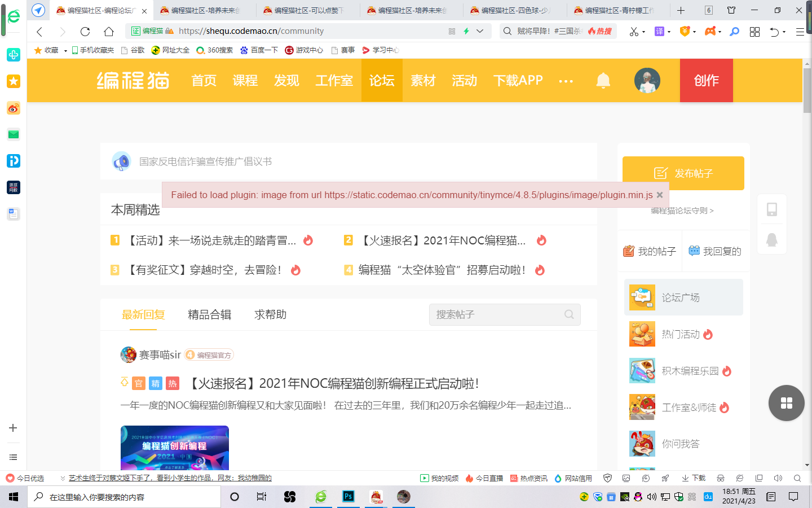
Task: Open the browser hamburger main menu
Action: click(800, 32)
